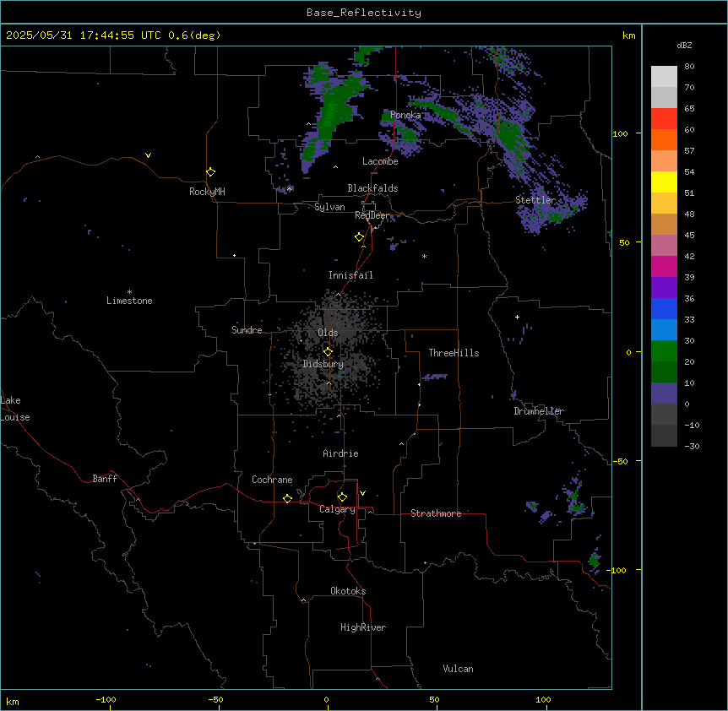Click the -30 value on the dBZ legend

[x=692, y=447]
